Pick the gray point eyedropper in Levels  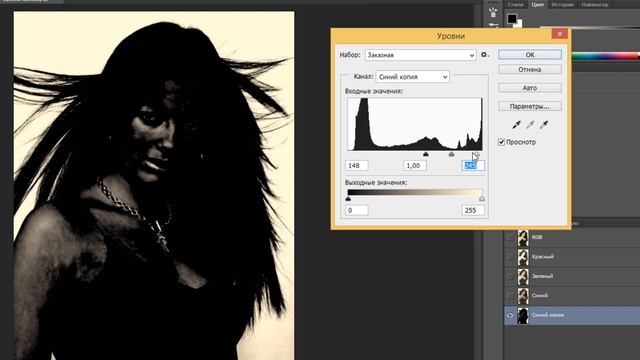click(x=530, y=125)
